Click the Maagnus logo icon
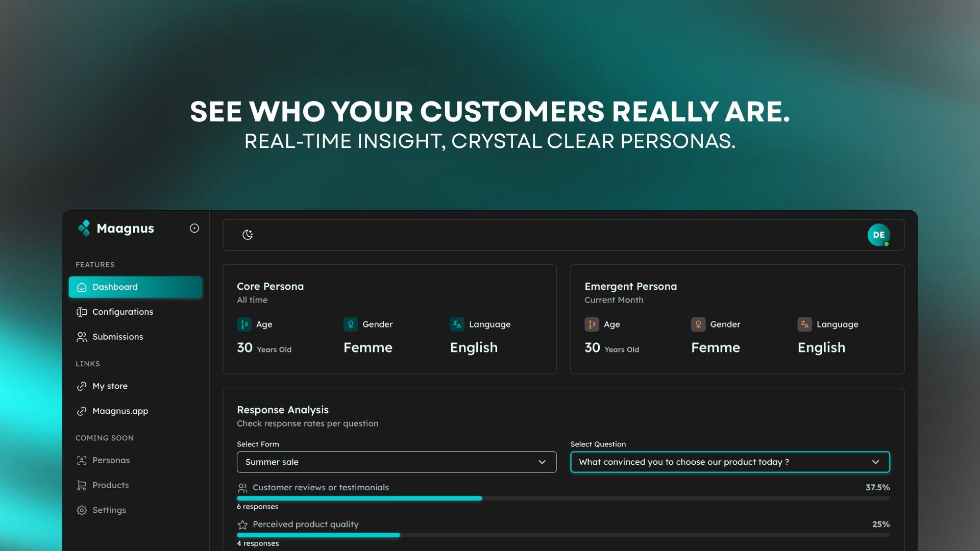 [x=84, y=228]
